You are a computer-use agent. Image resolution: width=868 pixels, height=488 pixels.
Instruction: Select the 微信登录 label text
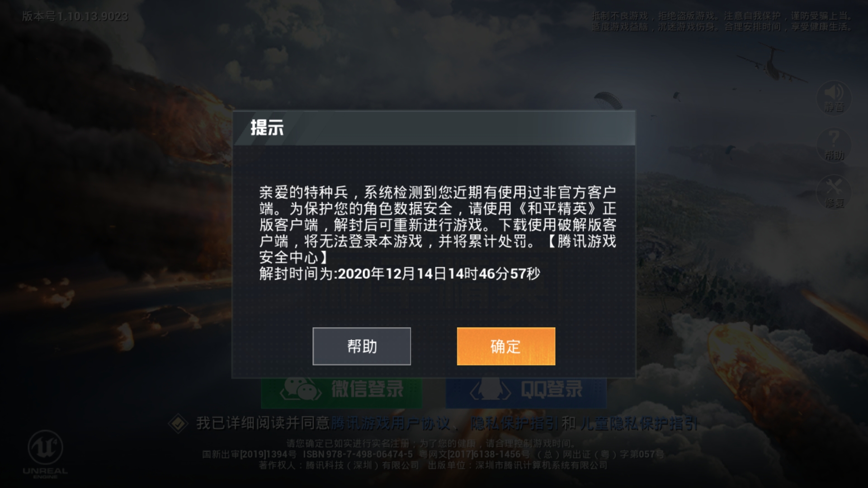367,389
